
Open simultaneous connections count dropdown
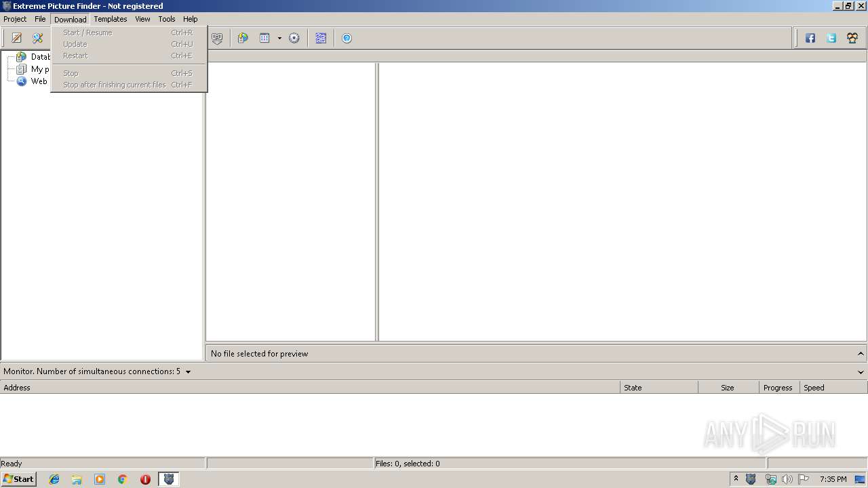(x=188, y=371)
